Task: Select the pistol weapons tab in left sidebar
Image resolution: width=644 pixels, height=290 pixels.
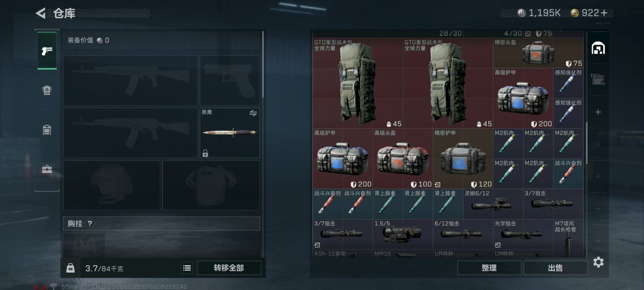Action: [47, 51]
